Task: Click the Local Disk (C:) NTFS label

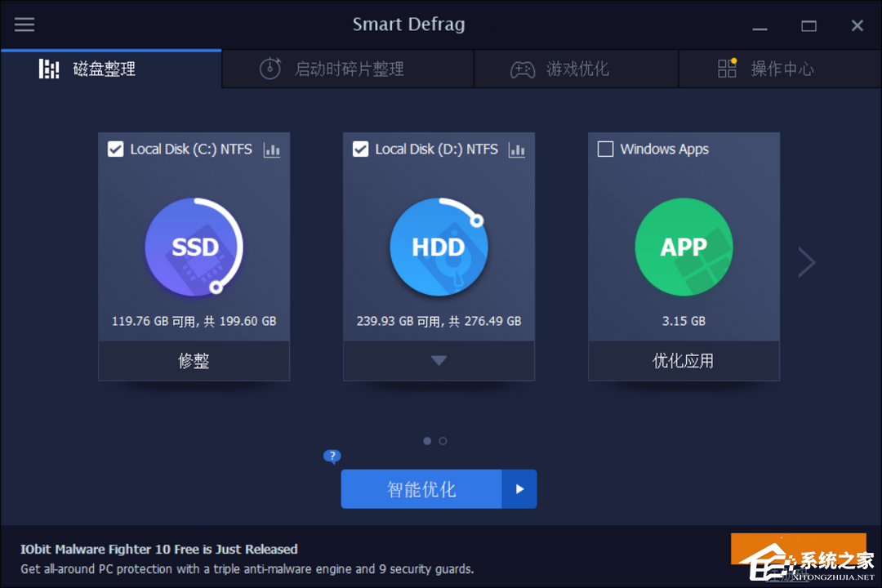Action: (191, 149)
